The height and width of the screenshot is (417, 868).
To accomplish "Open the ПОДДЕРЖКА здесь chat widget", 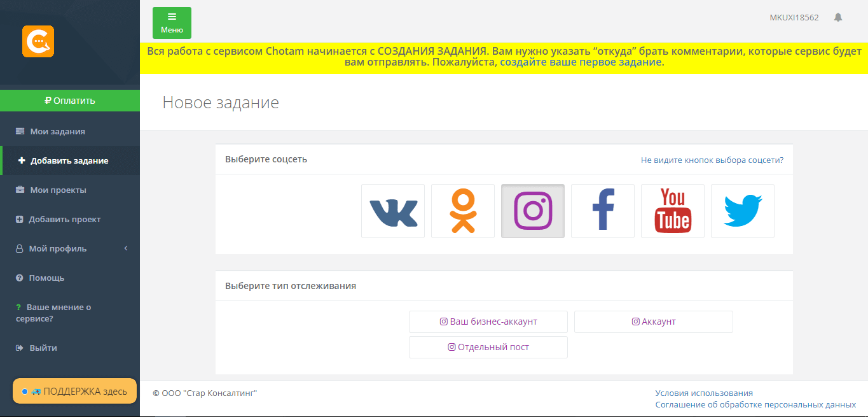I will tap(75, 391).
